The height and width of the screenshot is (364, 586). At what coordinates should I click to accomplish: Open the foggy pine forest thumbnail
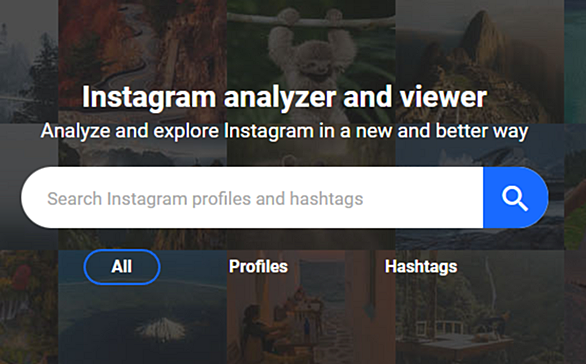click(x=29, y=61)
